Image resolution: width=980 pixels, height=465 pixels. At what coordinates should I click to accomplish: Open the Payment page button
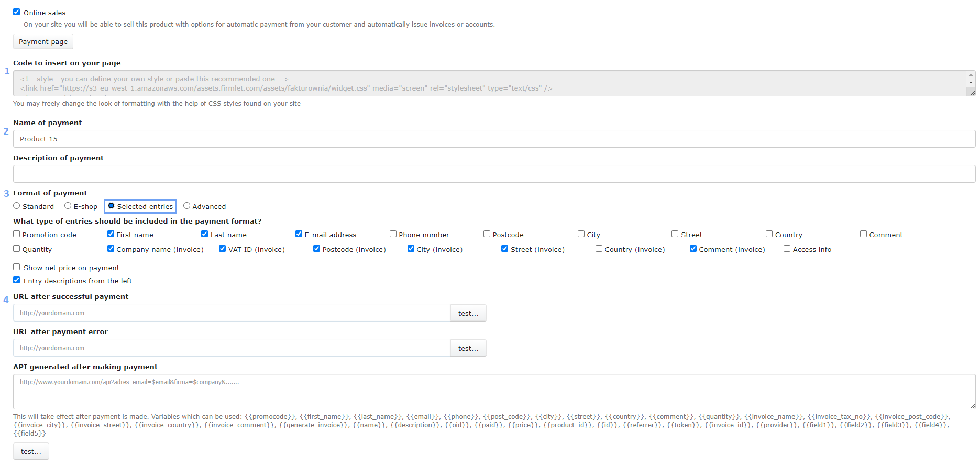43,42
